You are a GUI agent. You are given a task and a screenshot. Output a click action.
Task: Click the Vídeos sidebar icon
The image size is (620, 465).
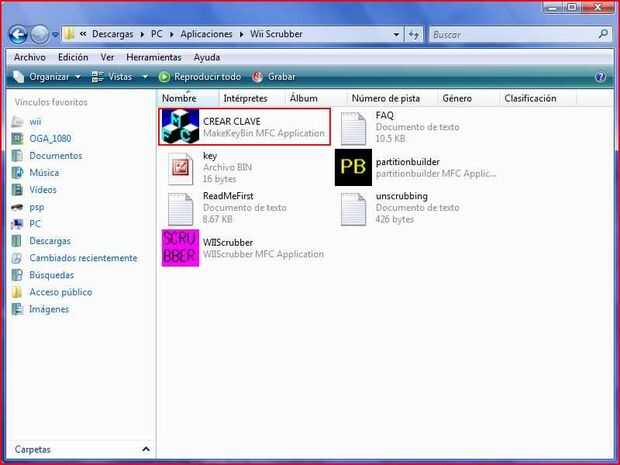coord(17,189)
